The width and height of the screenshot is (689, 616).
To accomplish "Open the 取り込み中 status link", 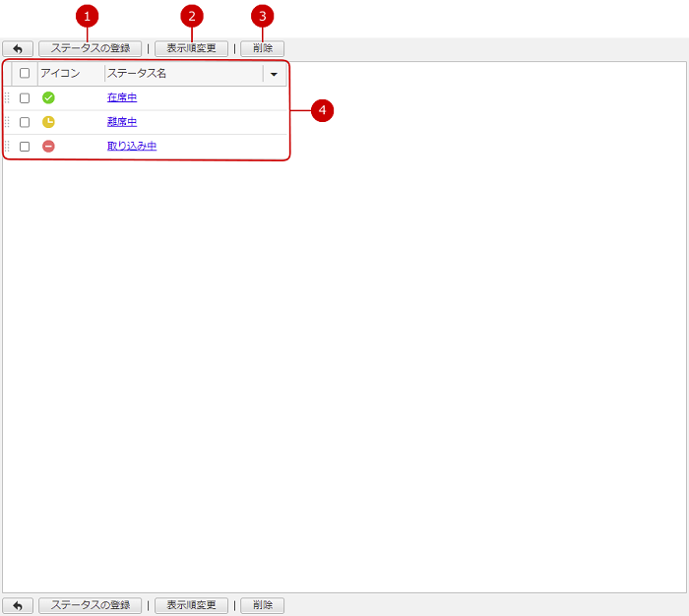I will (x=132, y=146).
